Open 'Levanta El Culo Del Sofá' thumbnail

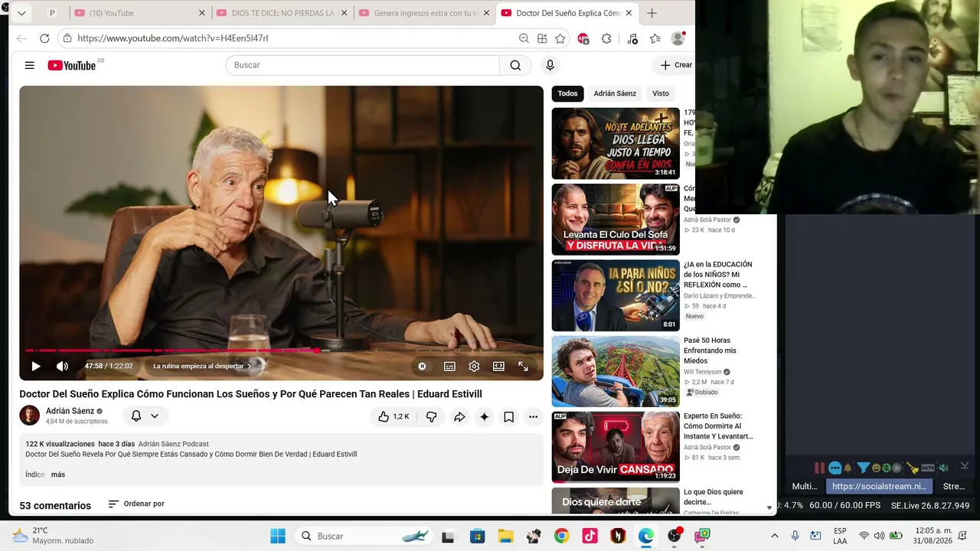click(x=616, y=220)
